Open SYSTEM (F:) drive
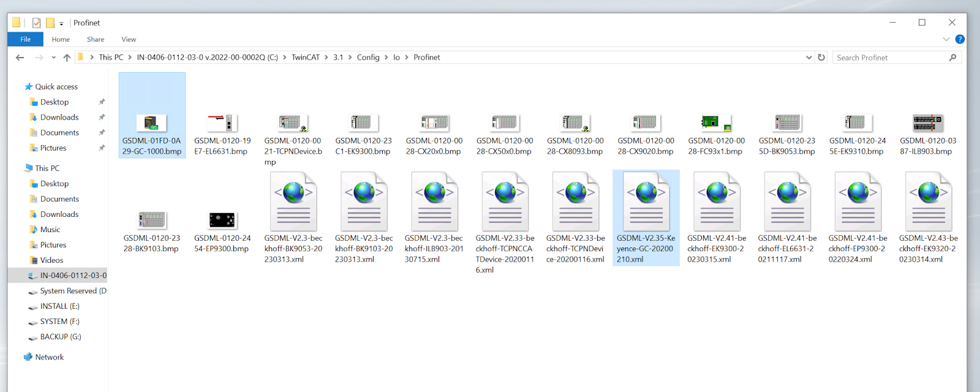Image resolution: width=980 pixels, height=392 pixels. pos(59,322)
